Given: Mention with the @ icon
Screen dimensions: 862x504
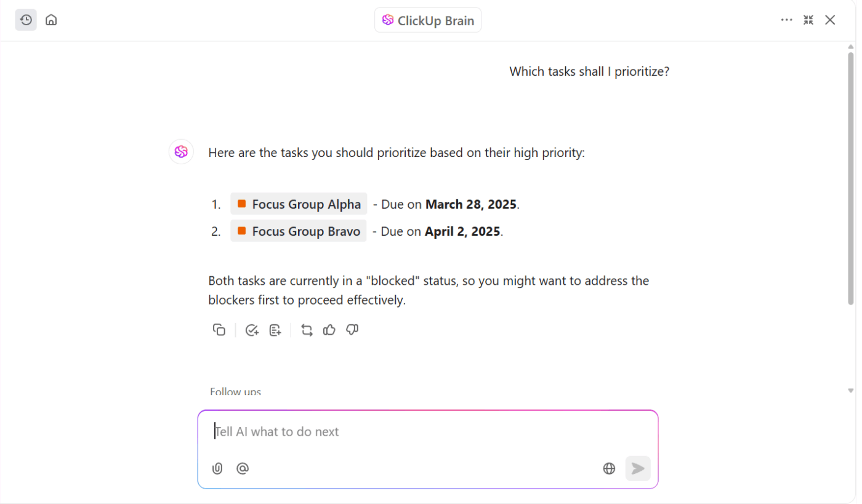Looking at the screenshot, I should point(243,468).
